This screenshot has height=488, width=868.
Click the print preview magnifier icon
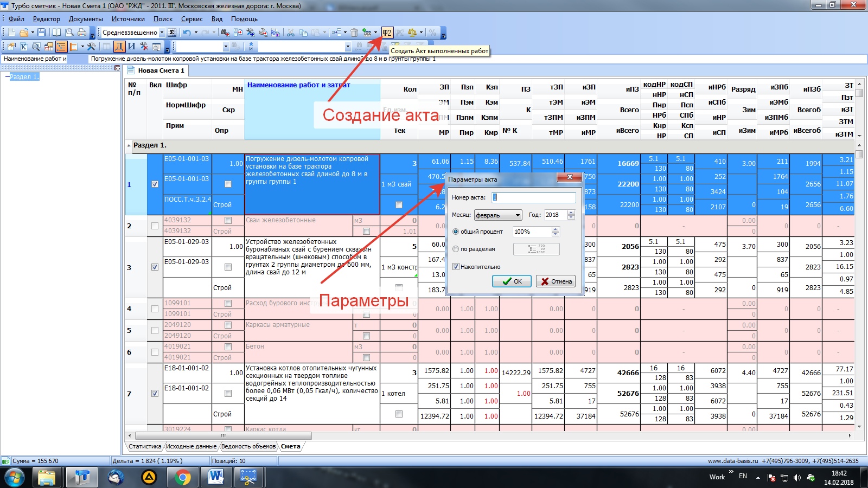coord(69,33)
